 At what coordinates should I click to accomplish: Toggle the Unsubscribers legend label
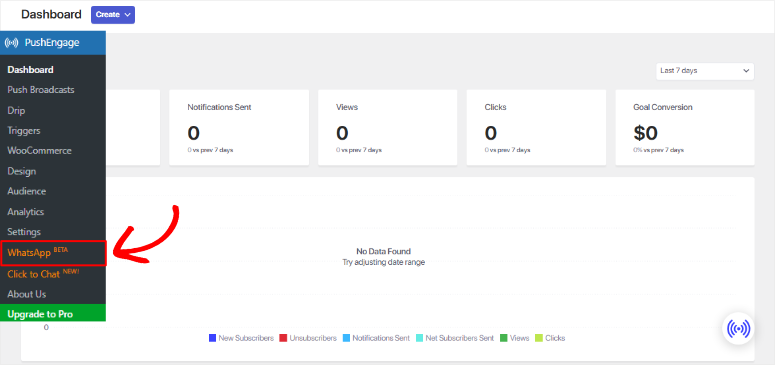tap(313, 338)
